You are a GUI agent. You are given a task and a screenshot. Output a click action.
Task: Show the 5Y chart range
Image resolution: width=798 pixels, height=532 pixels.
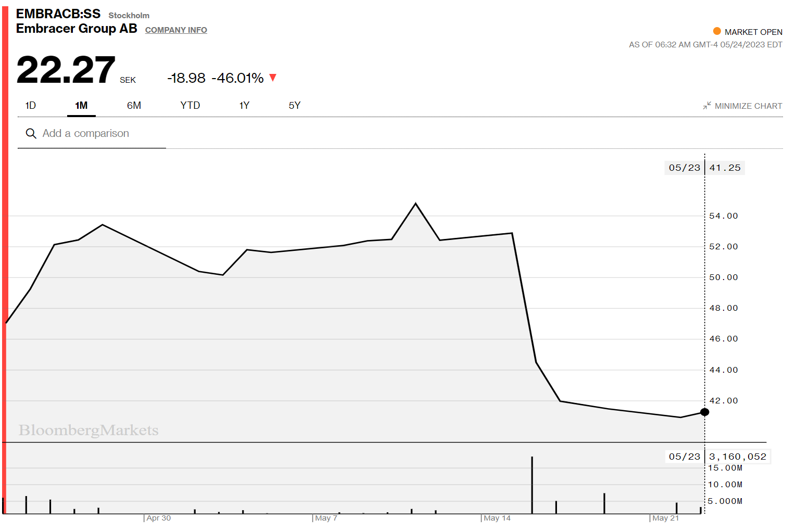tap(295, 106)
